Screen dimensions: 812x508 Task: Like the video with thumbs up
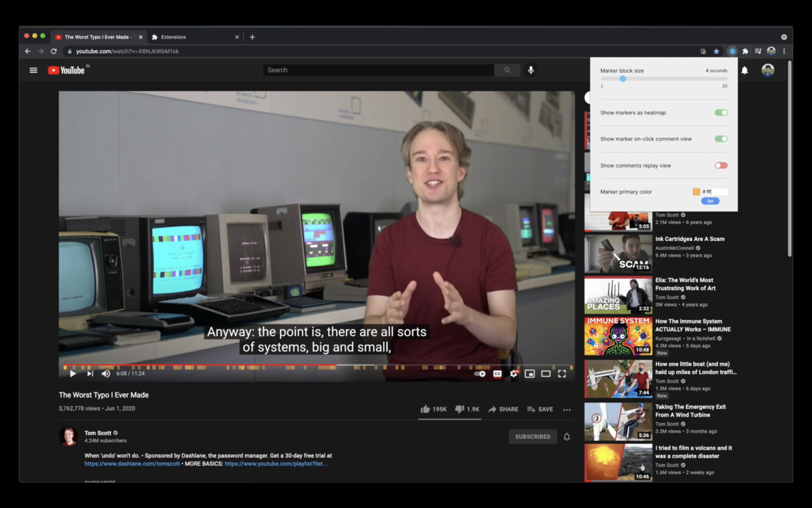(425, 410)
